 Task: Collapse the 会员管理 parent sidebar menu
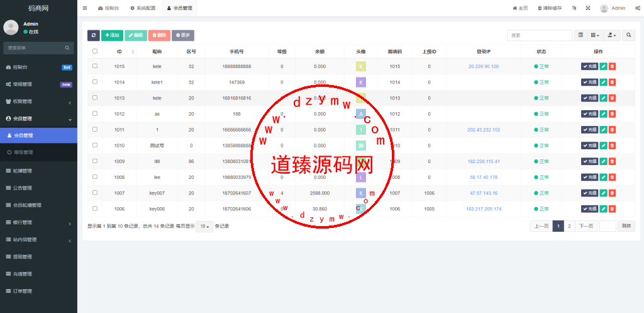tap(38, 119)
